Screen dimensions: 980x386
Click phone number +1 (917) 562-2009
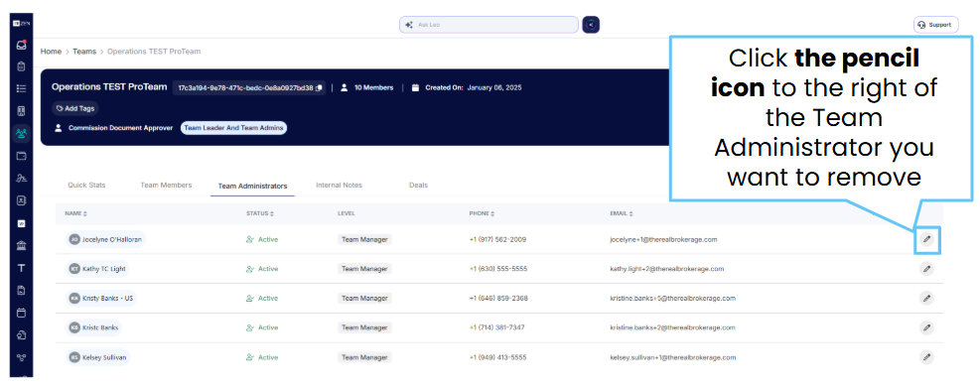[497, 239]
